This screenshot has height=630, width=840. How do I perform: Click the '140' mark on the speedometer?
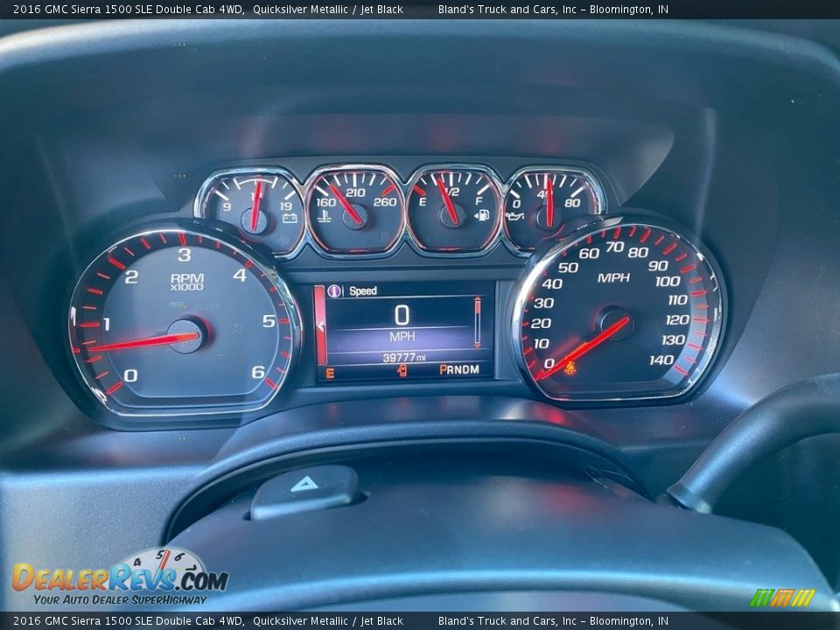click(661, 360)
